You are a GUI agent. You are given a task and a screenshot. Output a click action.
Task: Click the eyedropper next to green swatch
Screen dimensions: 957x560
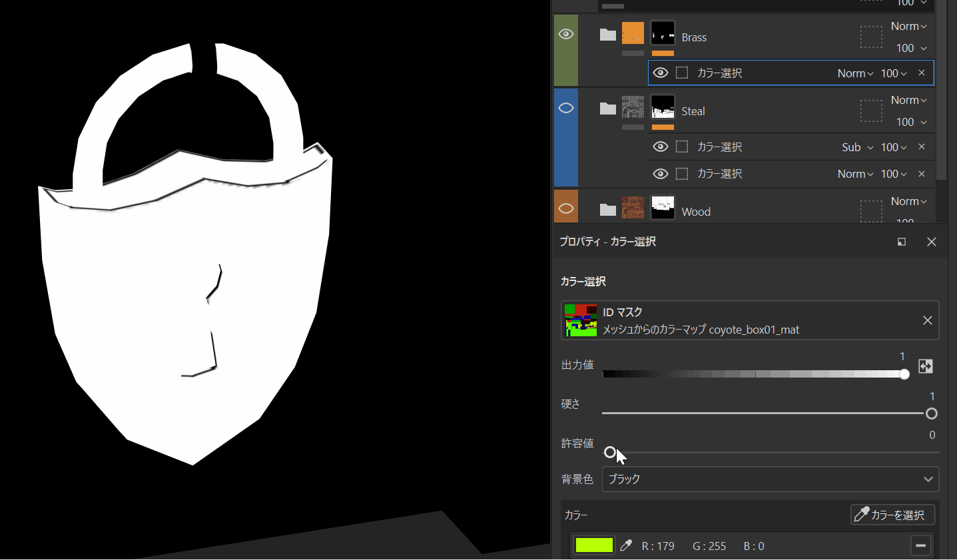pyautogui.click(x=626, y=546)
